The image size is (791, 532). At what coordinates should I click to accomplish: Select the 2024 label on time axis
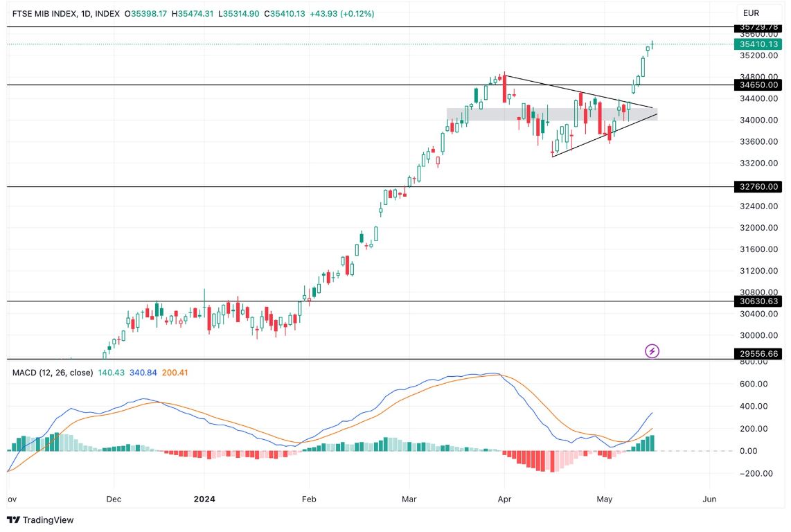[204, 499]
